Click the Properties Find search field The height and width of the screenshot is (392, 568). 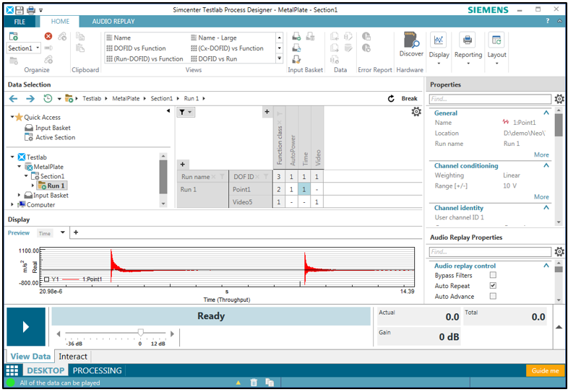[x=489, y=99]
